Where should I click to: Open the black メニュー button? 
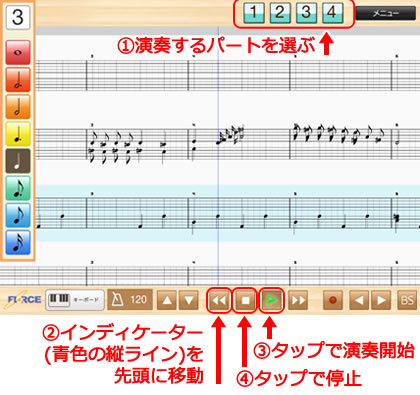click(386, 13)
